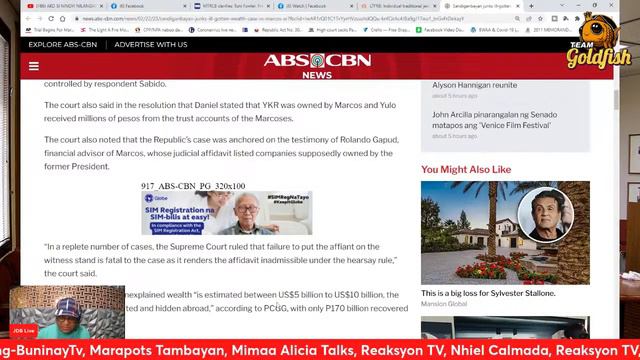Image resolution: width=640 pixels, height=360 pixels.
Task: Open the Alyson Hannigan reunite story
Action: 474,85
